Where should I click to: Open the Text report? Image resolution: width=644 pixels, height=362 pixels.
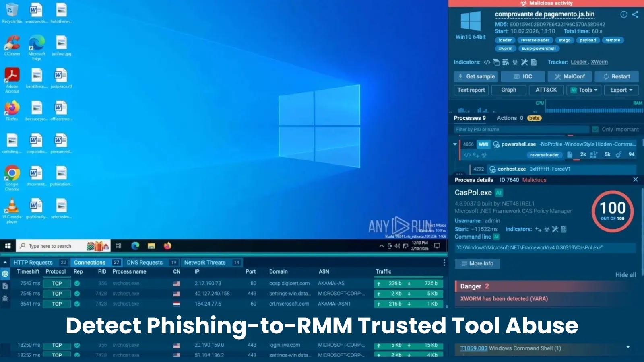tap(471, 90)
